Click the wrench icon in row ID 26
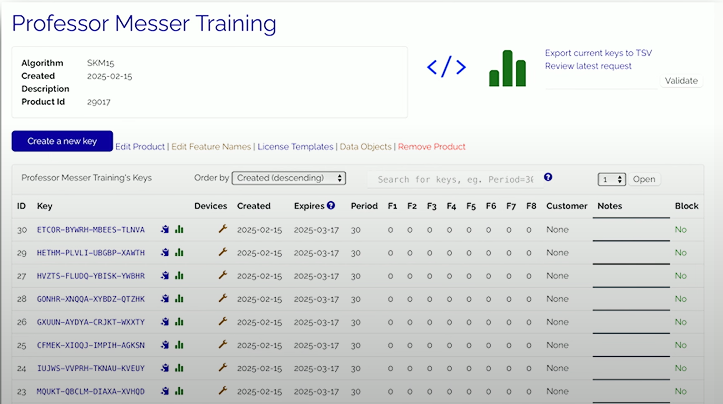Viewport: 723px width, 404px height. tap(223, 321)
